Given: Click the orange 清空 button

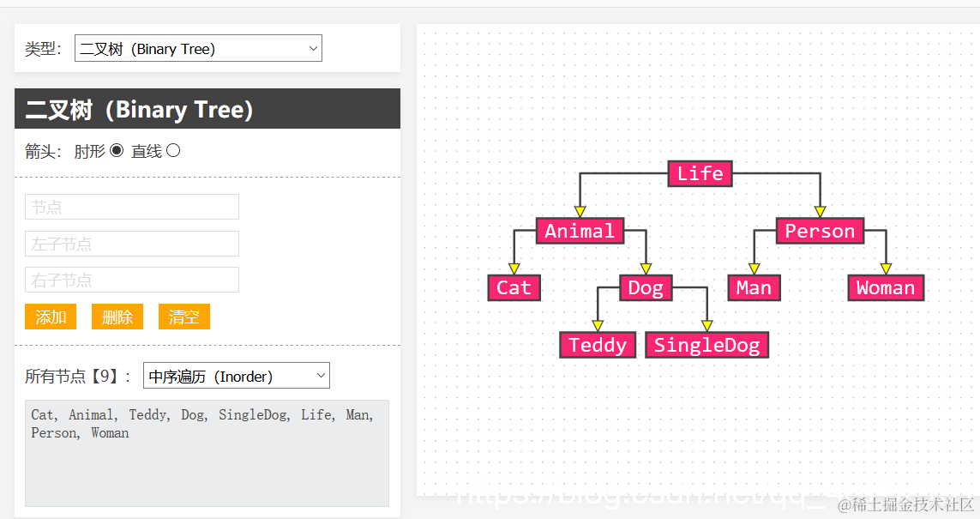Looking at the screenshot, I should (x=184, y=317).
